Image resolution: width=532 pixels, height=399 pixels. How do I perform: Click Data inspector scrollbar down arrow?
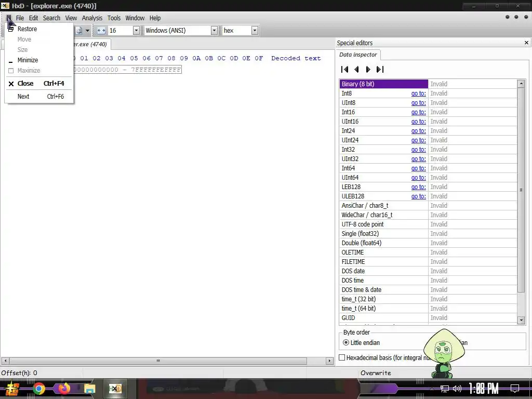pos(521,320)
